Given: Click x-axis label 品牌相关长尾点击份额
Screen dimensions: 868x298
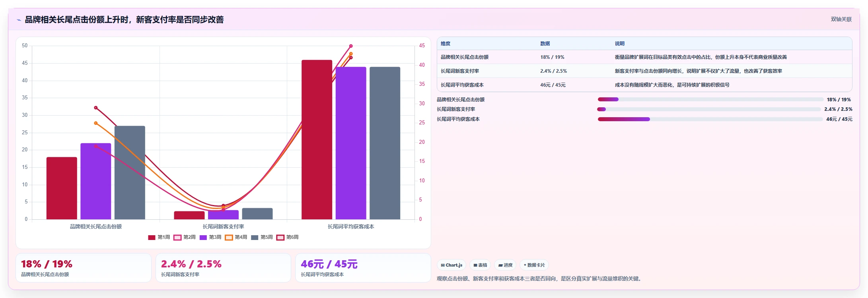Looking at the screenshot, I should coord(96,226).
